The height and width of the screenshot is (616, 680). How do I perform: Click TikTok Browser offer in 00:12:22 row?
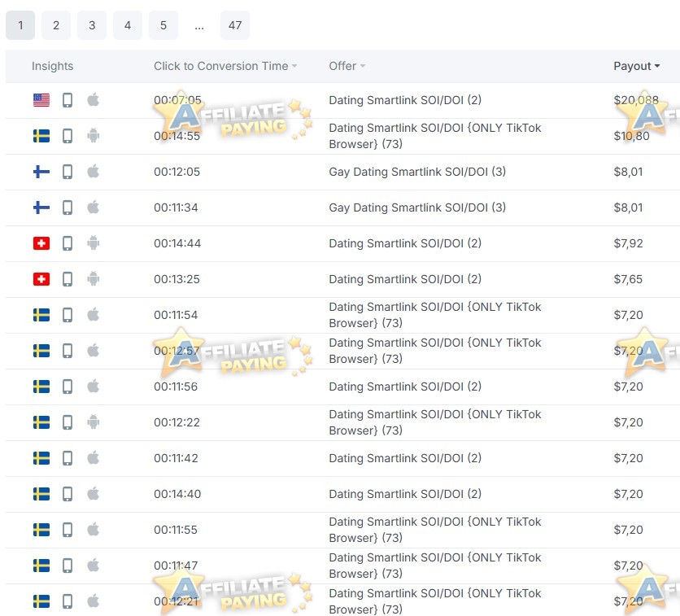coord(435,422)
